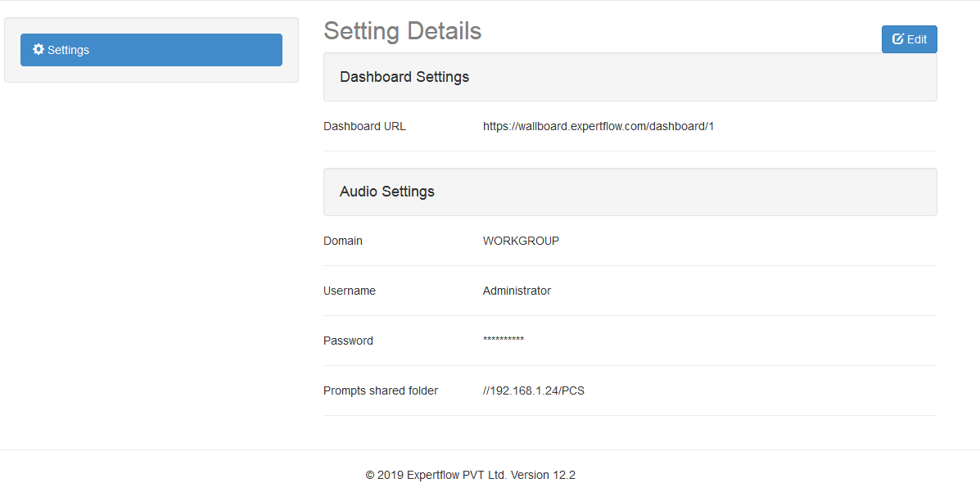Click the Dashboard URL field label
This screenshot has width=980, height=492.
point(364,126)
